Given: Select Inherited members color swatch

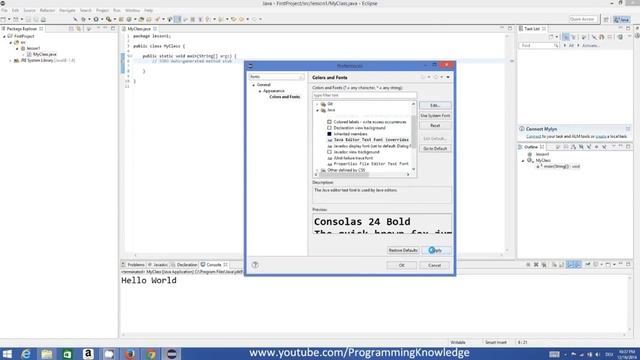Looking at the screenshot, I should [329, 134].
